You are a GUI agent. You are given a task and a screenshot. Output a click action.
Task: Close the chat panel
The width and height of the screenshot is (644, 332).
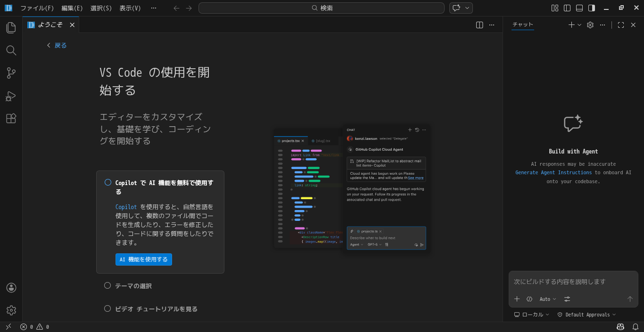coord(633,25)
